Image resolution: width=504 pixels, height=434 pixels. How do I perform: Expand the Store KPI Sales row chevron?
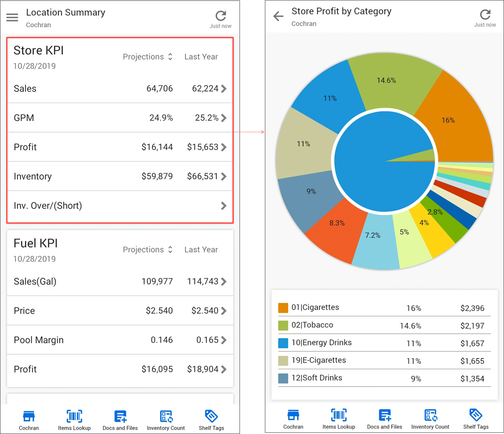[224, 89]
